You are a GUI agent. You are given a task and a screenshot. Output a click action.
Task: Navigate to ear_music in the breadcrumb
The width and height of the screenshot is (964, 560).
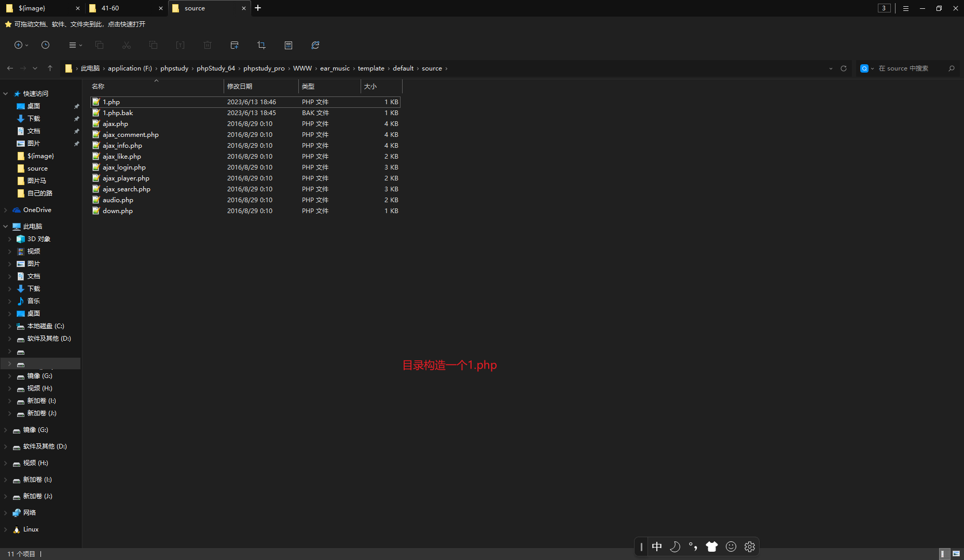point(335,68)
